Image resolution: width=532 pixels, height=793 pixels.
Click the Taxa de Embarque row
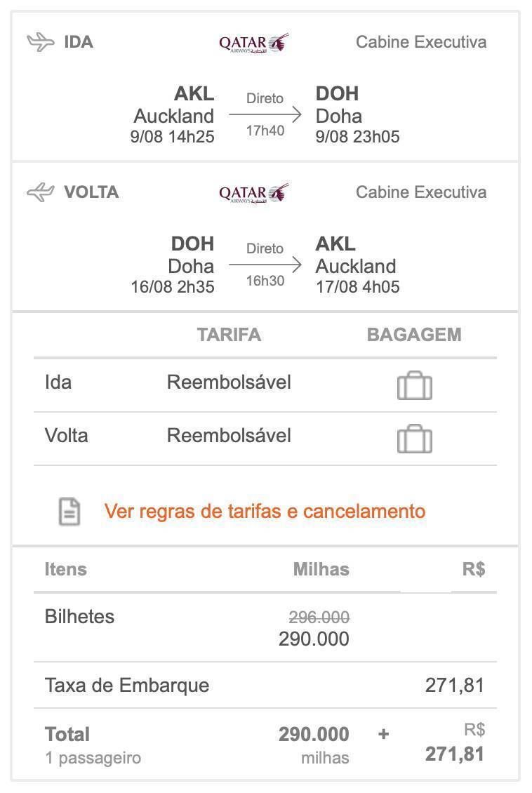265,685
